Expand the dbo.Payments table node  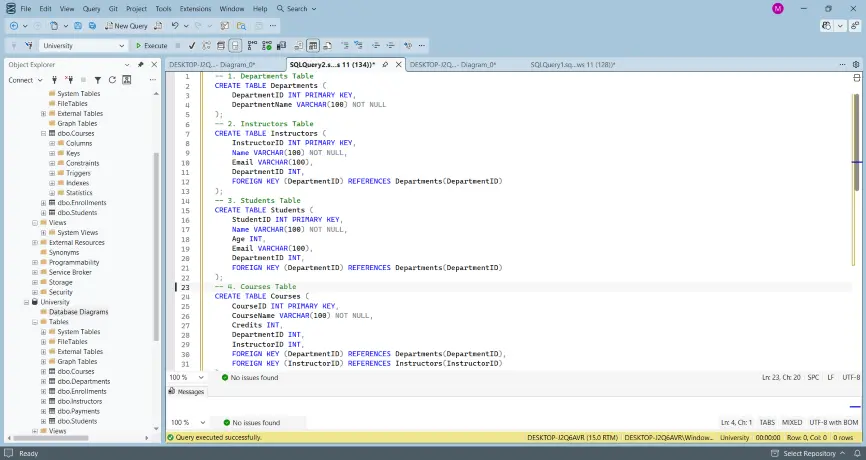point(44,411)
